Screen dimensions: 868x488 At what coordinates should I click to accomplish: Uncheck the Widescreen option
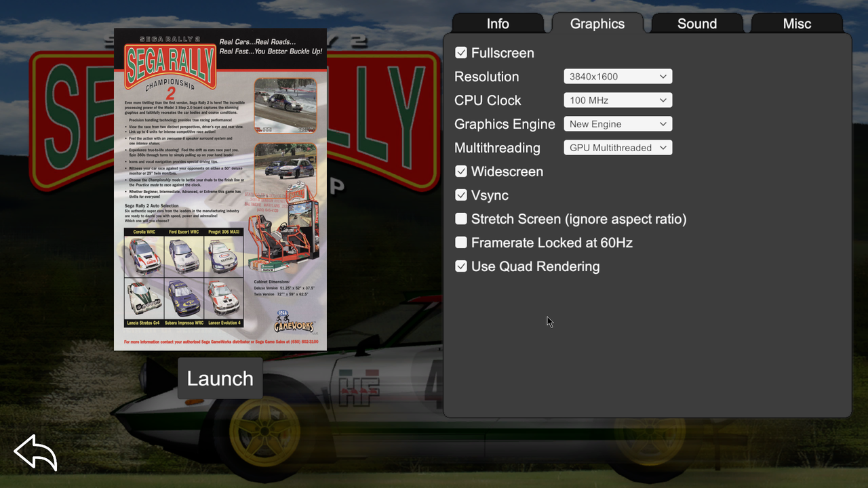click(x=461, y=171)
